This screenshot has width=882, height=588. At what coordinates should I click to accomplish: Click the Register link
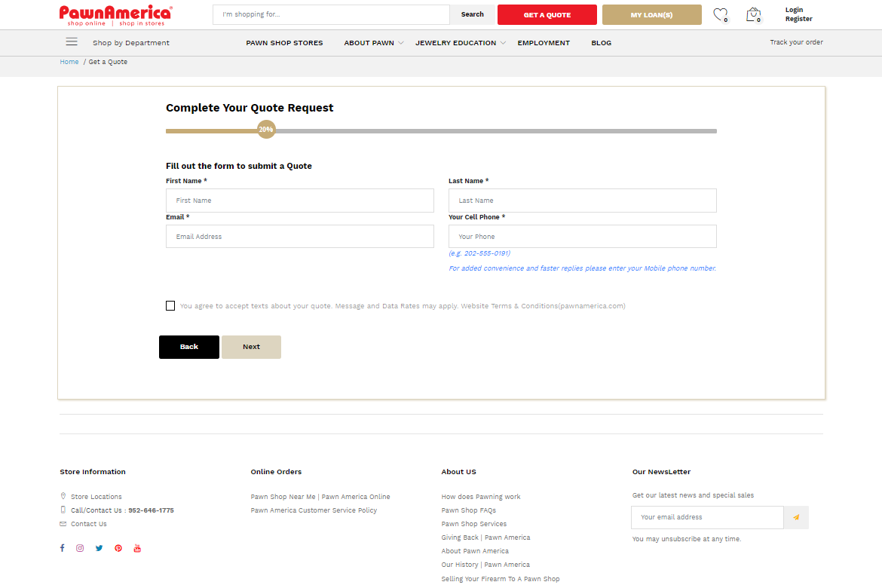[x=798, y=19]
